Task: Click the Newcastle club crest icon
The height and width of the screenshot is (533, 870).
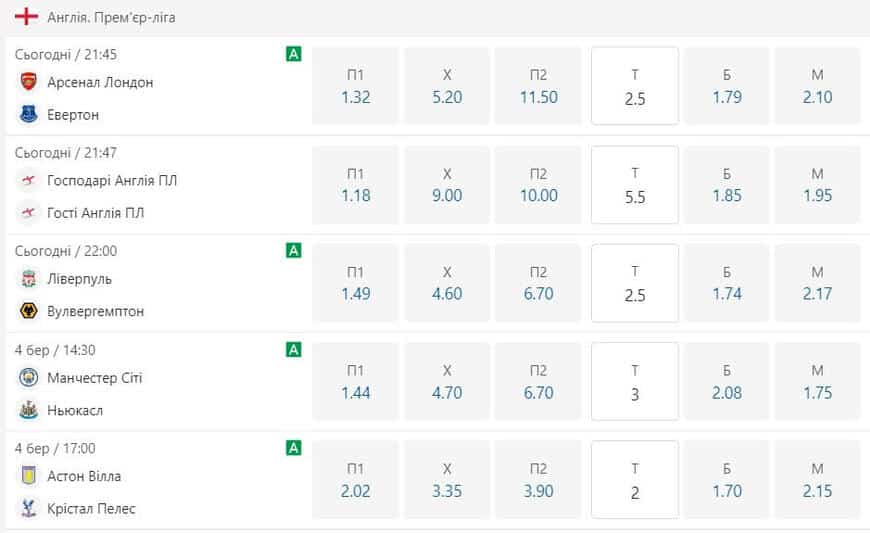Action: click(x=28, y=410)
